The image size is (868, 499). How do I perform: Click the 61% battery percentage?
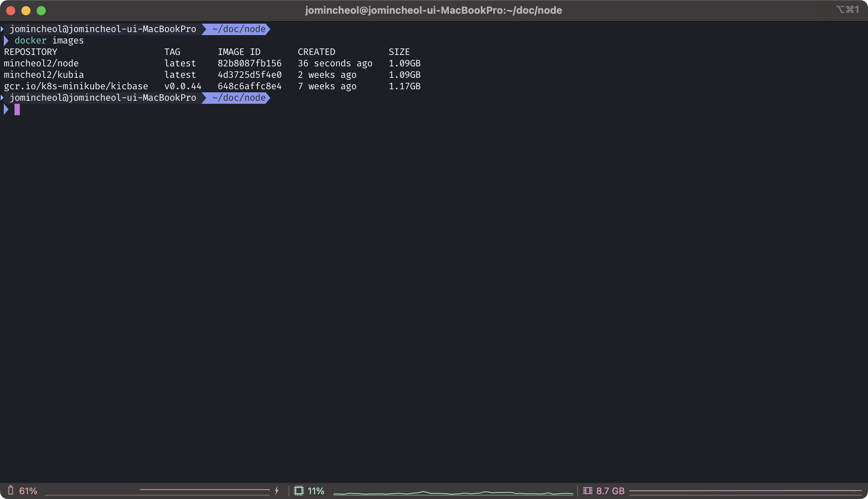28,491
